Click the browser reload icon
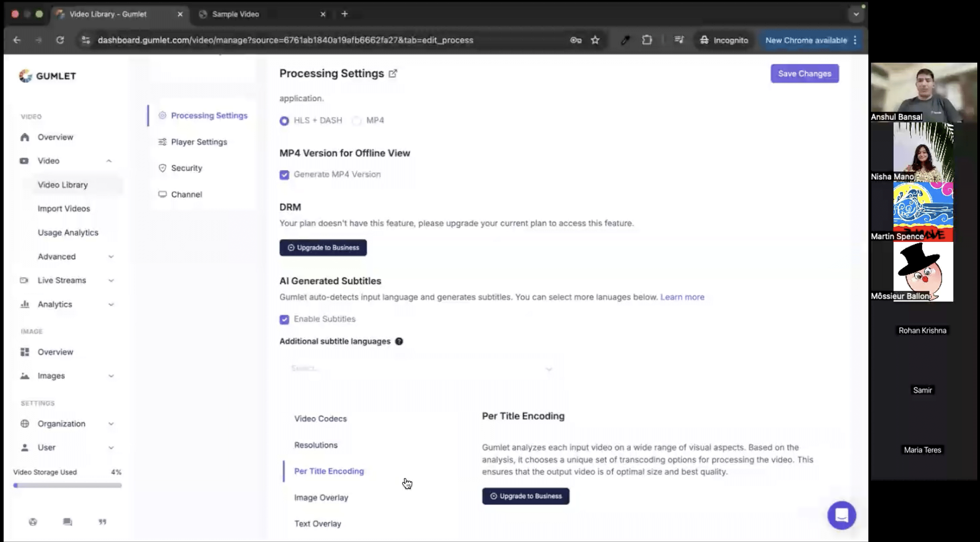Viewport: 980px width, 542px height. (60, 40)
